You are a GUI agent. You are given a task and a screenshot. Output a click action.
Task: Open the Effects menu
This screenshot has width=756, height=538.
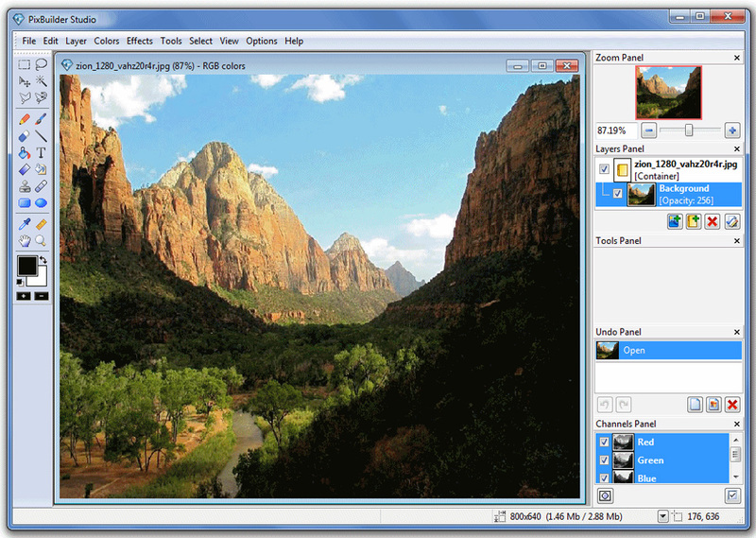tap(140, 41)
